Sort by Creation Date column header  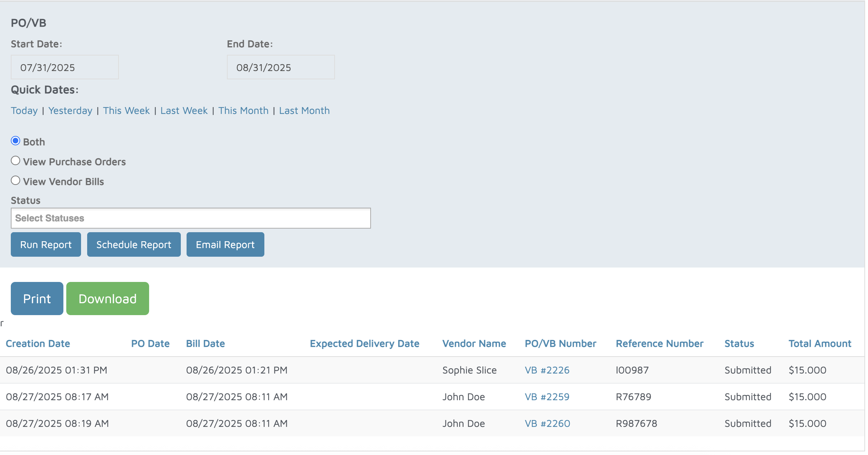pos(38,344)
